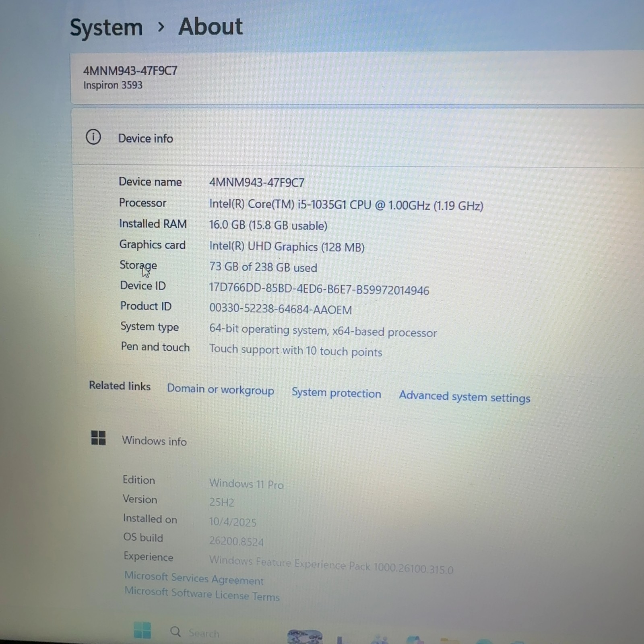Select the 64-bit operating system value
This screenshot has height=644, width=644.
click(323, 330)
